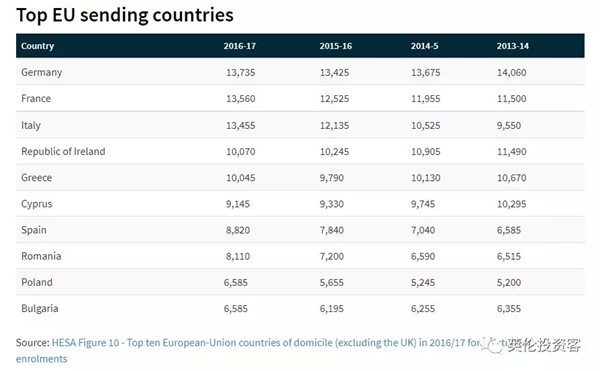Click the HESA Figure 10 source link
Image resolution: width=600 pixels, height=371 pixels.
coord(268,343)
